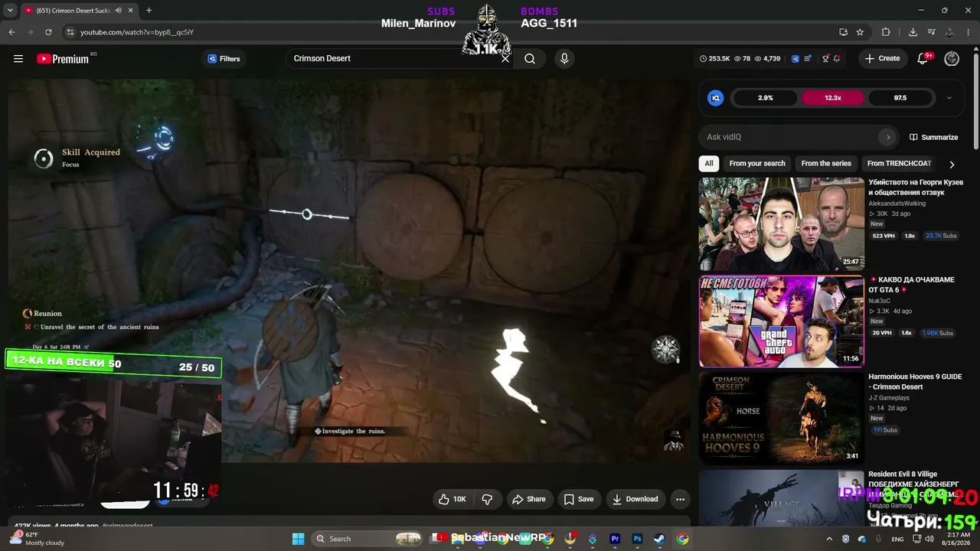The image size is (980, 551).
Task: Click the 253.5K clock stat
Action: (714, 59)
